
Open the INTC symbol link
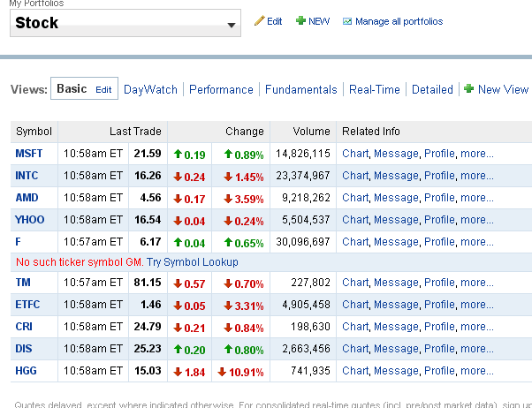point(27,176)
